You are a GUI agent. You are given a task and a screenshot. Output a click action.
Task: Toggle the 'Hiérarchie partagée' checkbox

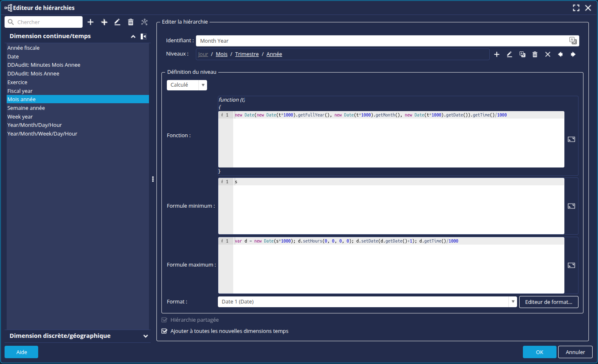164,320
